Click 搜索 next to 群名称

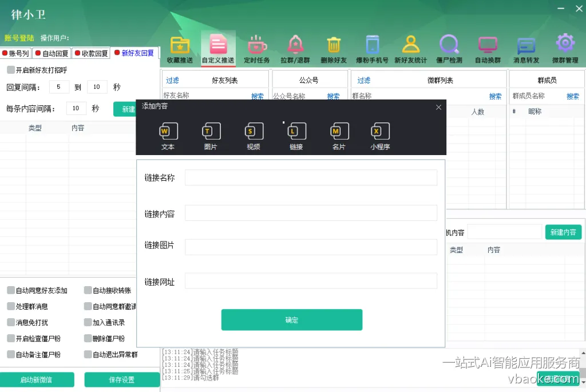click(x=495, y=96)
